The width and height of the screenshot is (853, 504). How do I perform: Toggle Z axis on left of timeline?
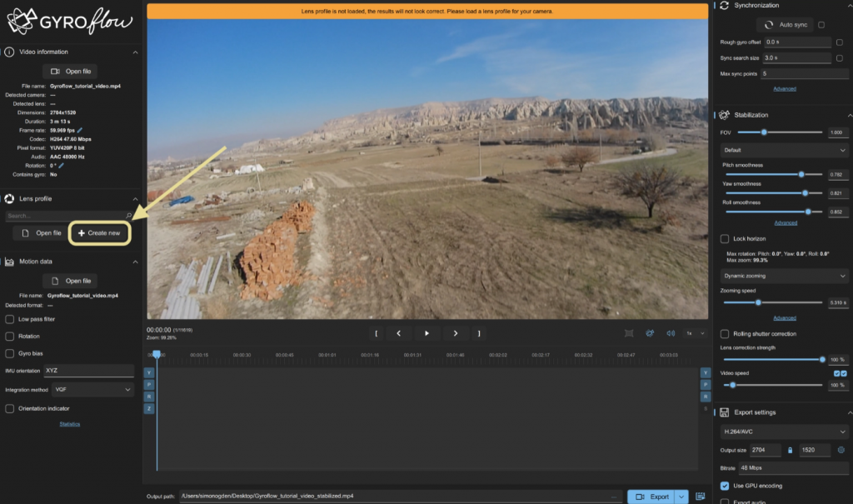(x=149, y=409)
